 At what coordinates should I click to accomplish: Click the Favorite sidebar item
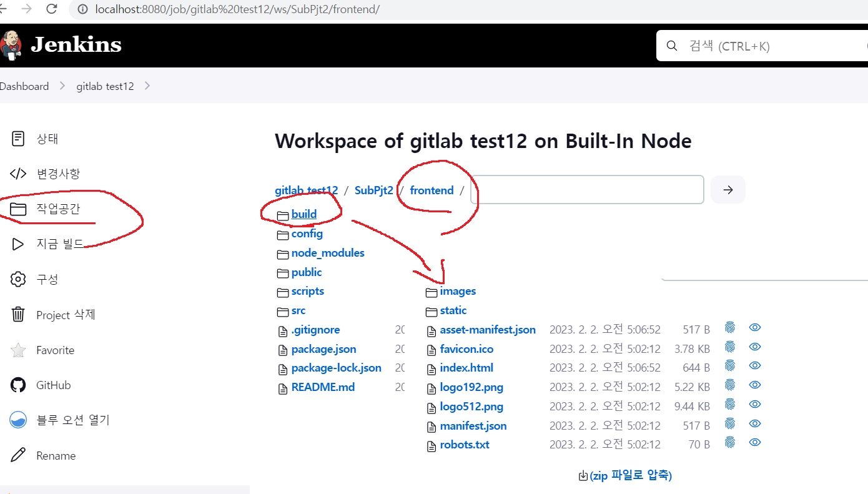[x=55, y=350]
